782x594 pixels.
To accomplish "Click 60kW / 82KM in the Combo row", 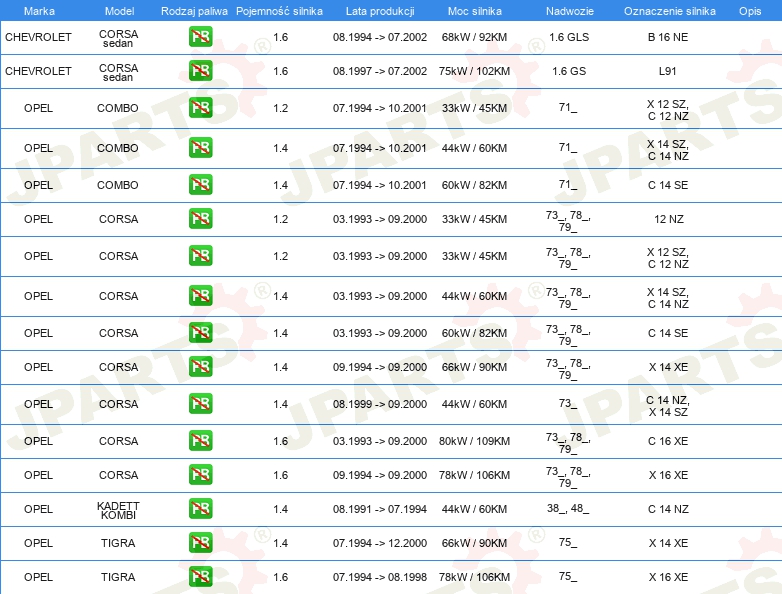I will pyautogui.click(x=474, y=185).
